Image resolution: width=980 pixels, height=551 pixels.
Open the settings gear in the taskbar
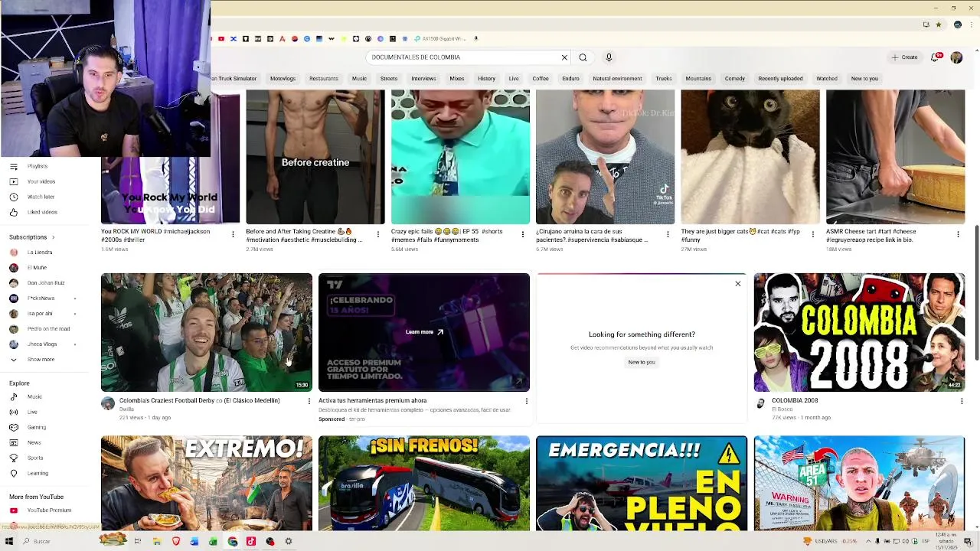pos(289,541)
